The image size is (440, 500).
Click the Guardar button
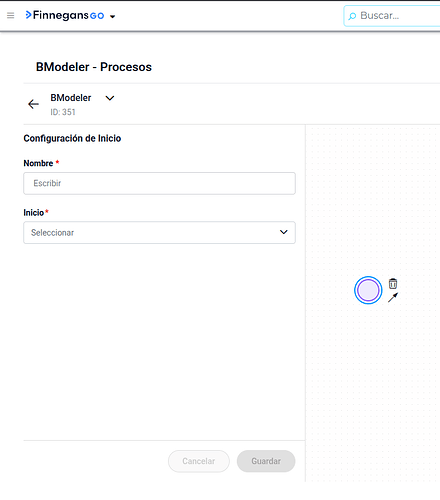coord(266,461)
